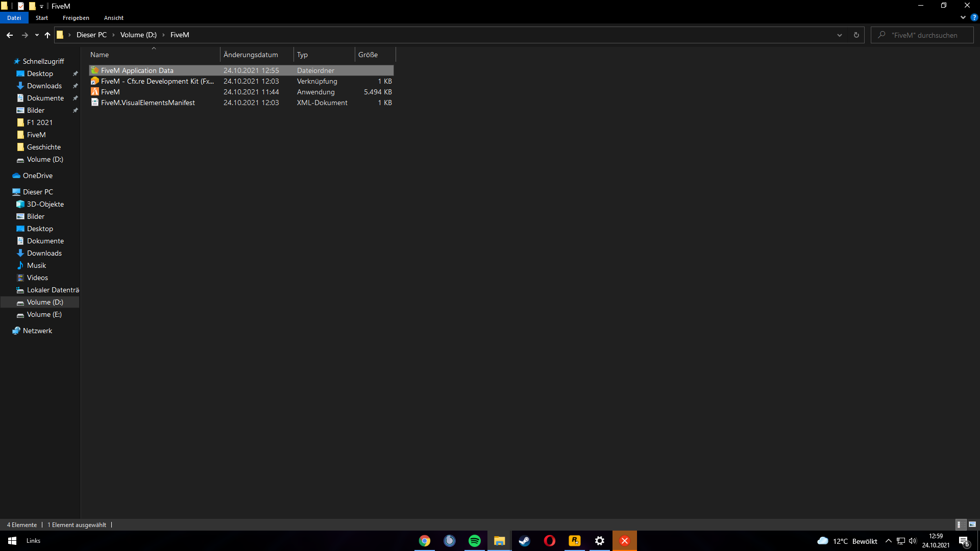Open the Datei menu
The image size is (980, 551).
tap(14, 17)
